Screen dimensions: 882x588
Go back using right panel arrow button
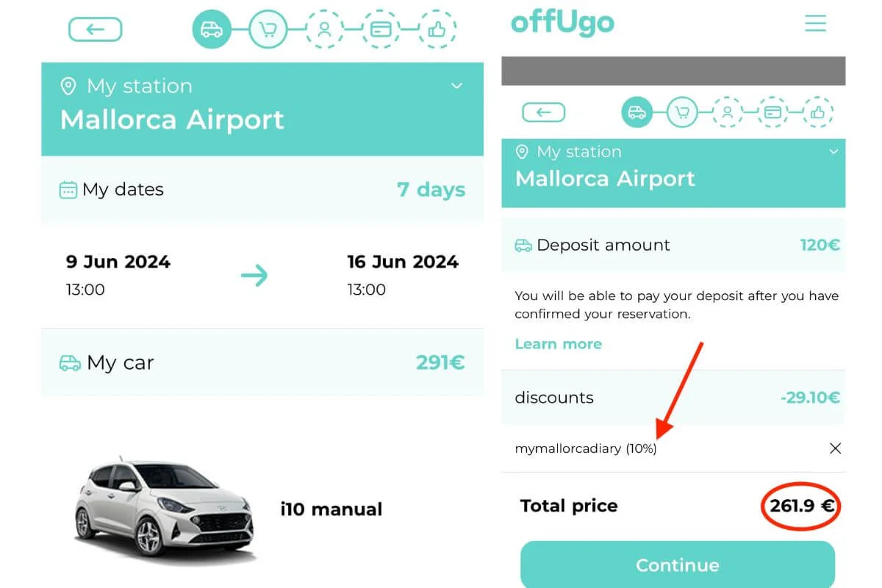pos(544,112)
